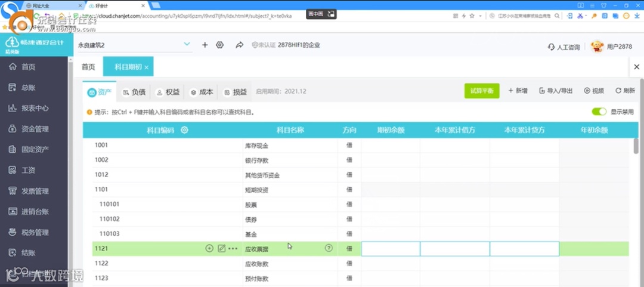Select the 基金 row name
Viewport: 644px width, 287px height.
pos(250,234)
